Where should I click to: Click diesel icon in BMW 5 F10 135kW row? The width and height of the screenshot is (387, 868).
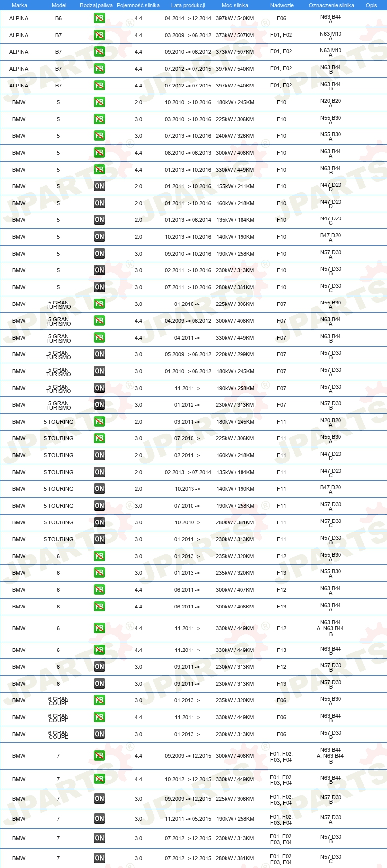99,220
